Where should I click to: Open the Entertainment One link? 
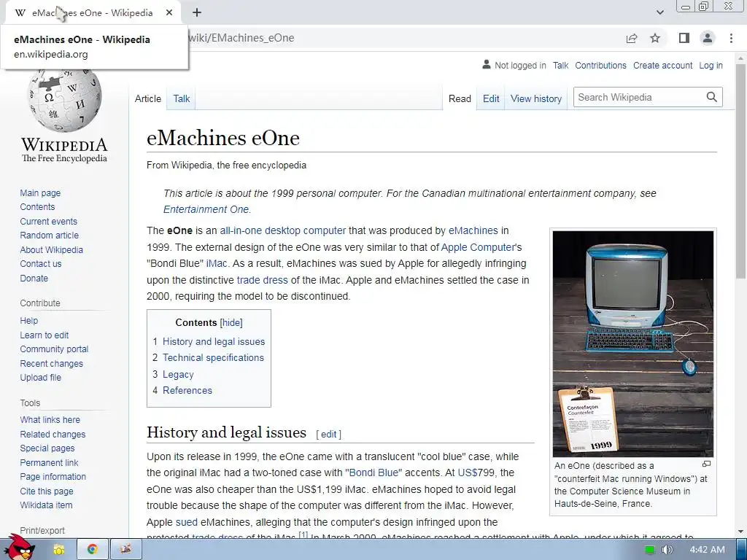click(x=206, y=209)
